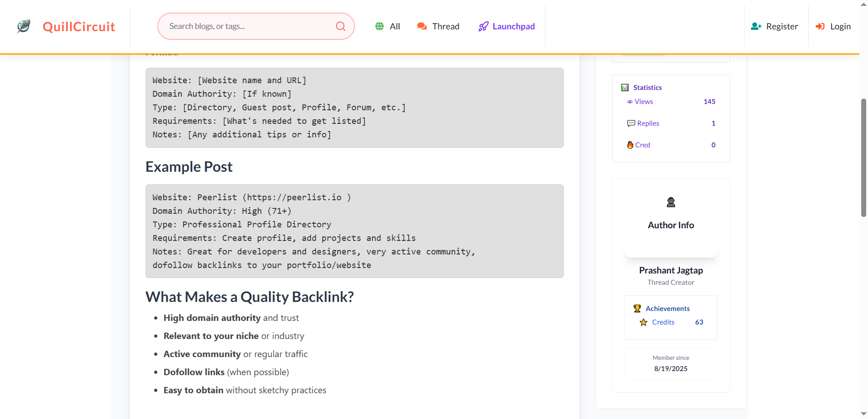
Task: Click the Views count 145
Action: (x=709, y=102)
